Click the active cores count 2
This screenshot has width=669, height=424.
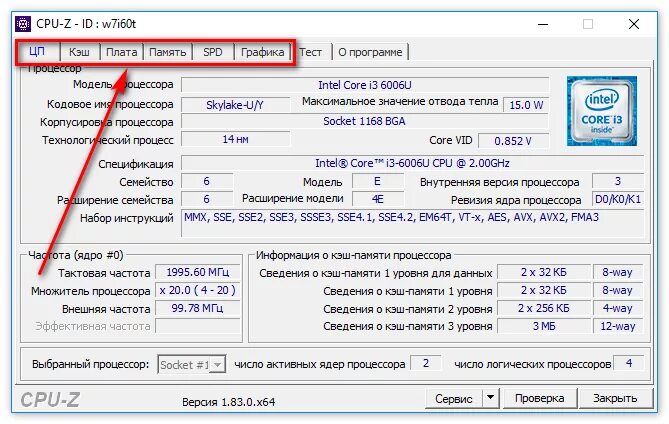tap(426, 363)
